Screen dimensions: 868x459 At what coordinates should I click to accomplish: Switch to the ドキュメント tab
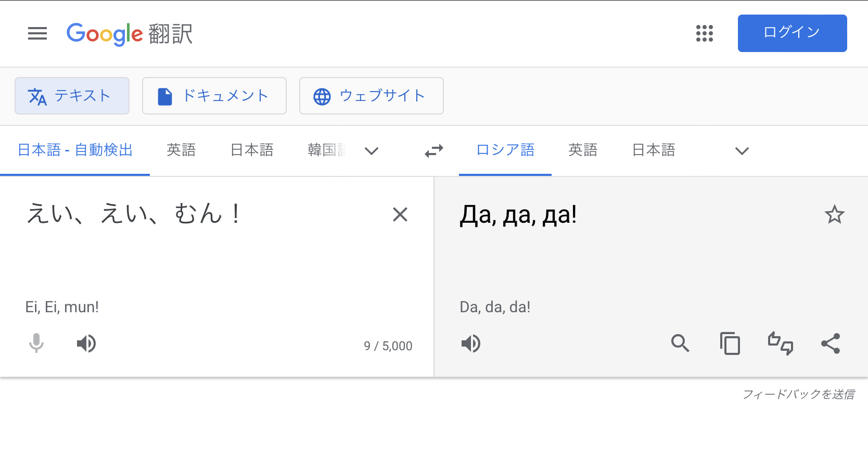pos(214,96)
